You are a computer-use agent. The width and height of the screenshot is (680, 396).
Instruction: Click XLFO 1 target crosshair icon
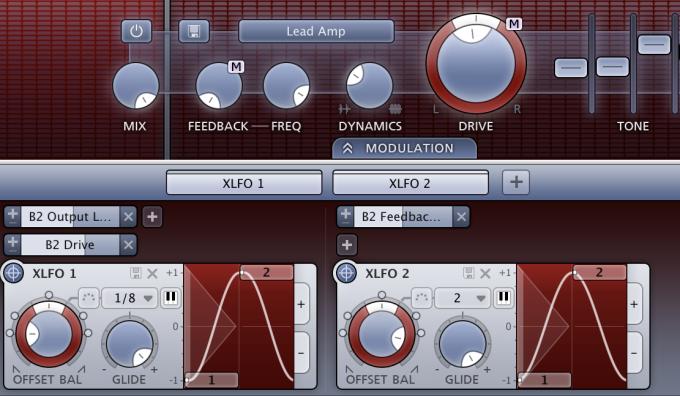13,273
